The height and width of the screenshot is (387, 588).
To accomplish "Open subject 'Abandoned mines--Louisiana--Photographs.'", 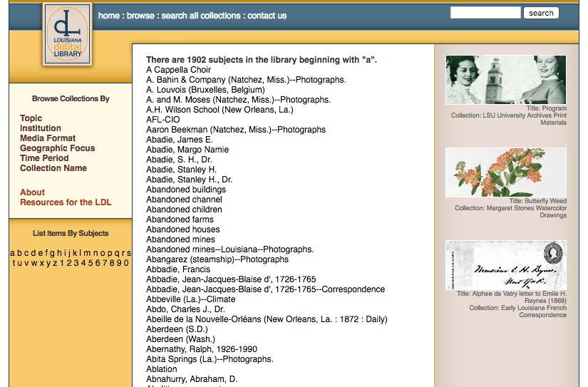I will click(x=230, y=249).
